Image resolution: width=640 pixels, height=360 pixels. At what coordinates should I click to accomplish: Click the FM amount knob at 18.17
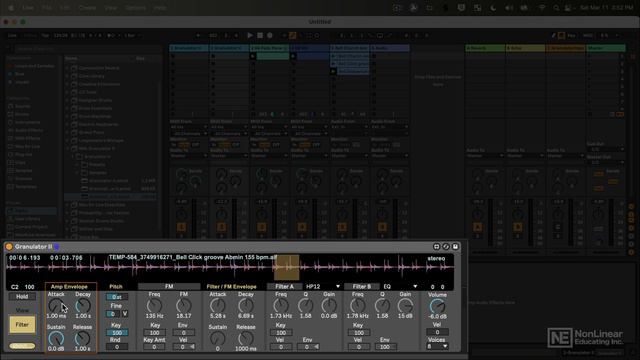click(x=184, y=305)
